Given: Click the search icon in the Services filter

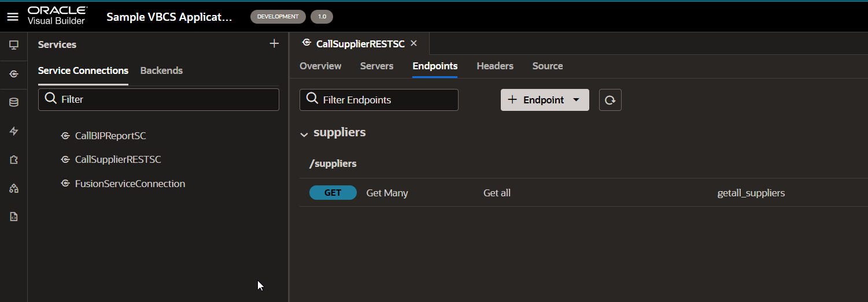Looking at the screenshot, I should click(51, 99).
